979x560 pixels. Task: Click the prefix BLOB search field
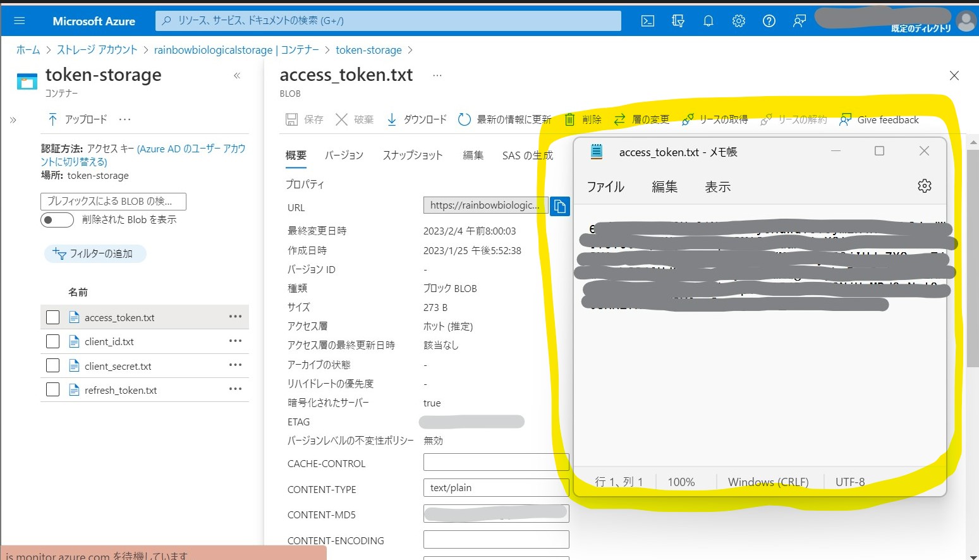pos(113,201)
